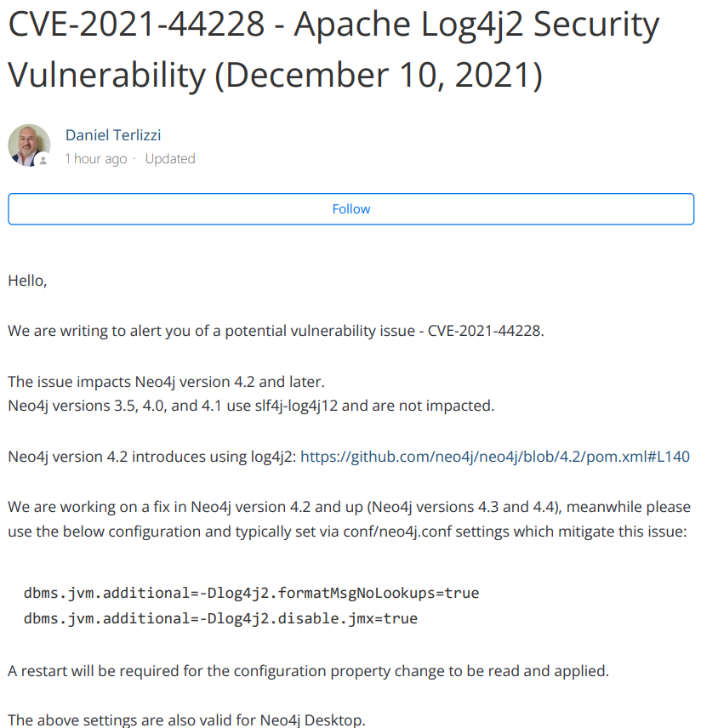Click the sentence alerting about potential vulnerability
This screenshot has height=728, width=701.
coord(276,331)
